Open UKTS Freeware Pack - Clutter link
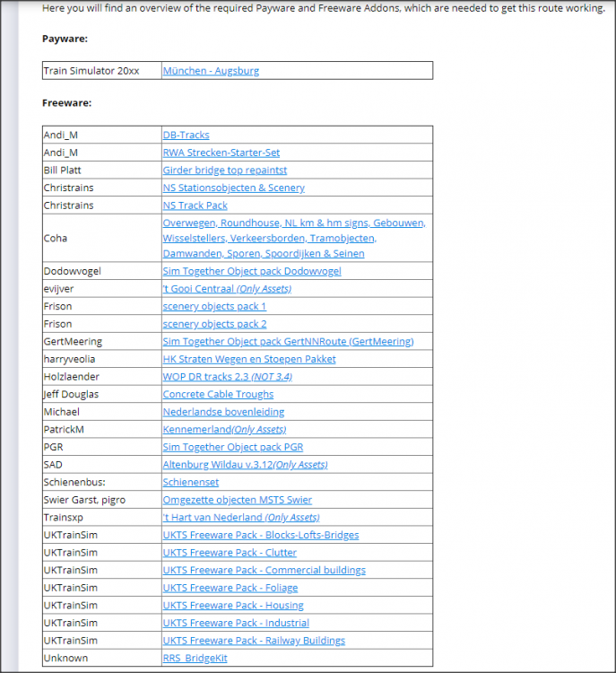 tap(230, 553)
